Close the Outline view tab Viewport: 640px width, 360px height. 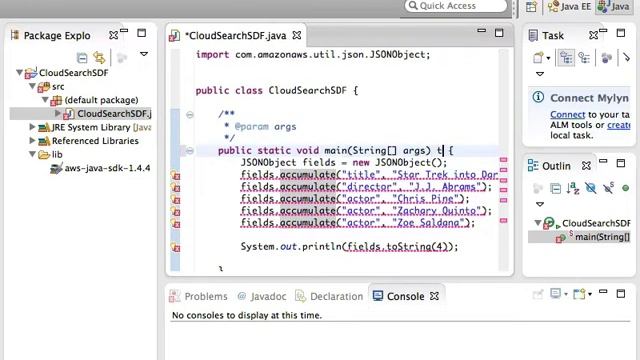click(x=586, y=166)
